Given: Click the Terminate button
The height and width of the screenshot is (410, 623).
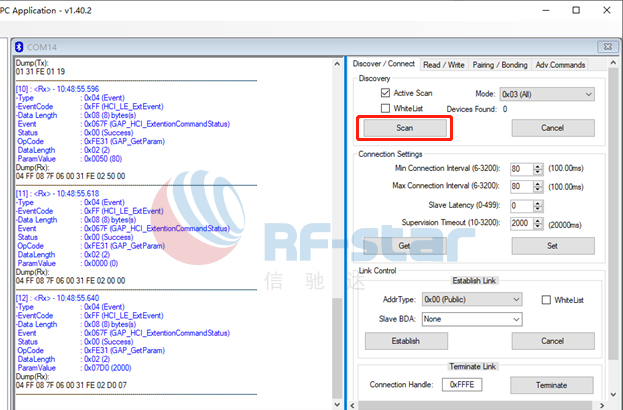Looking at the screenshot, I should [552, 385].
